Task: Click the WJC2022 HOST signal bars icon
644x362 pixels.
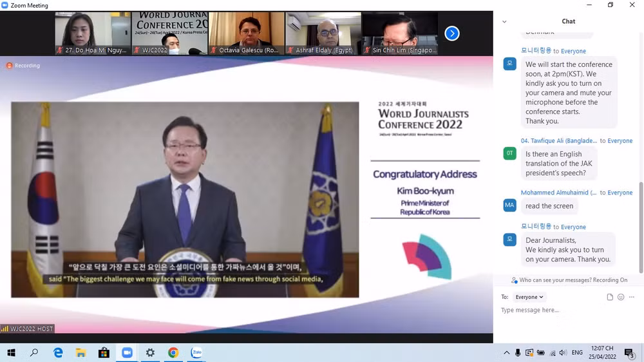Action: (5, 329)
